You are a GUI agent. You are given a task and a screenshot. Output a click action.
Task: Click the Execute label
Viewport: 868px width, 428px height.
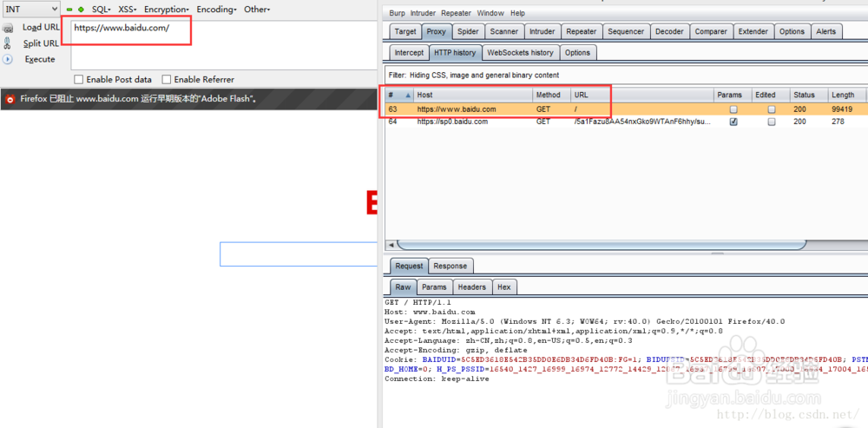point(40,59)
